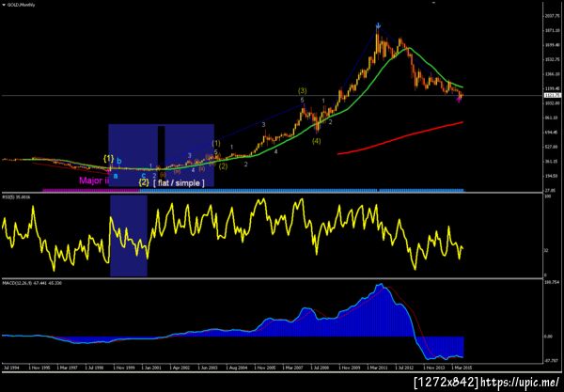Click the '1 Mar 2015' date label
Screen dimensions: 564x392
pos(462,368)
